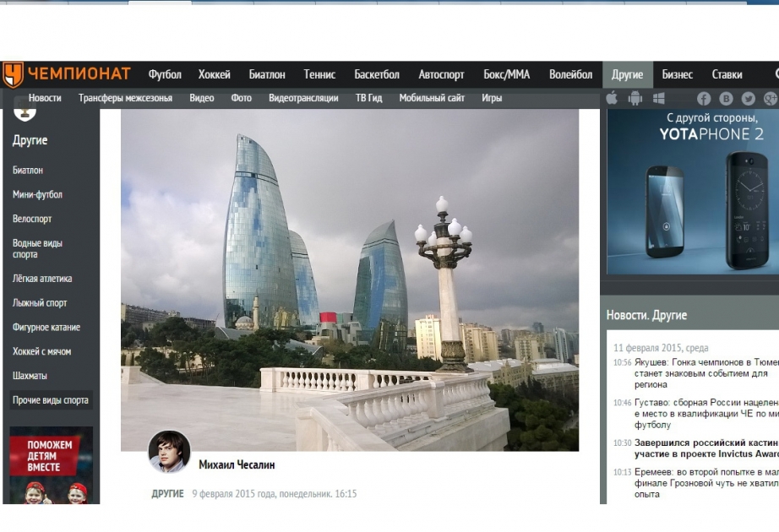Go to the Биатлон top menu section
779x532 pixels.
[x=267, y=74]
